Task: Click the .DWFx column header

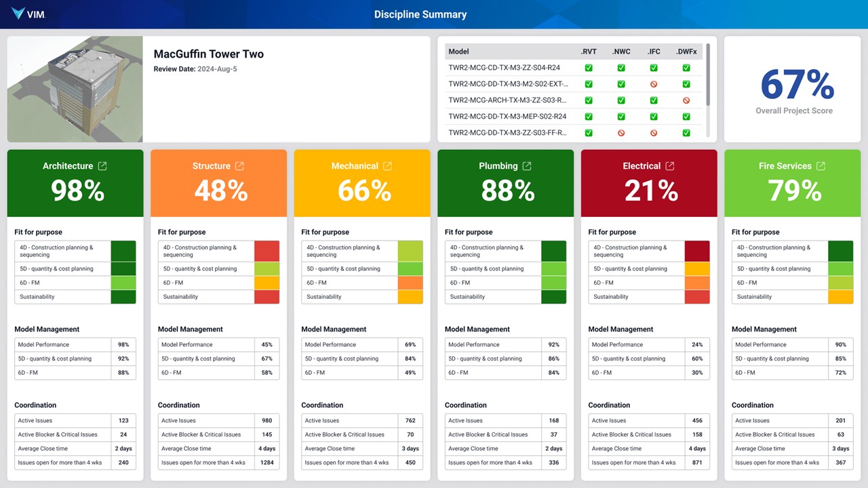Action: [x=686, y=52]
